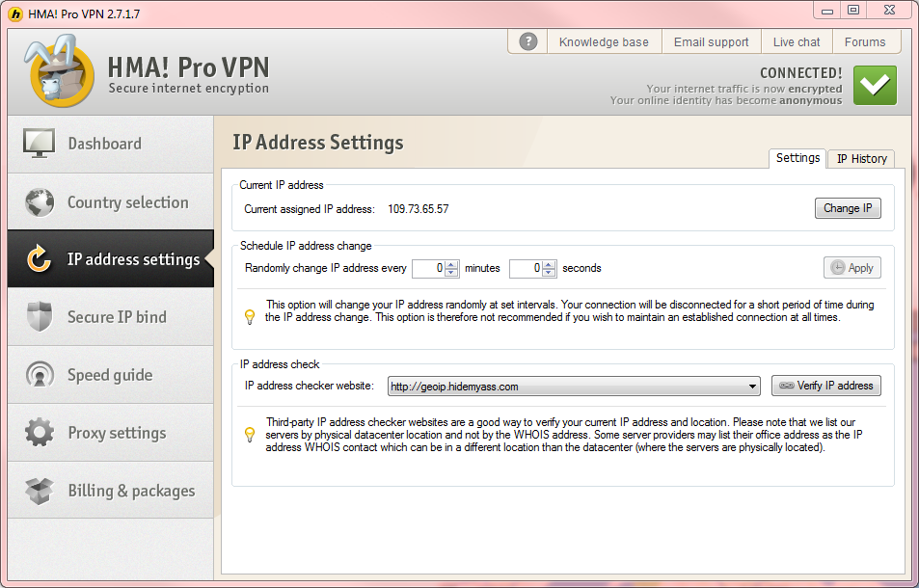Select the IP address 109.73.65.57 text

click(418, 209)
